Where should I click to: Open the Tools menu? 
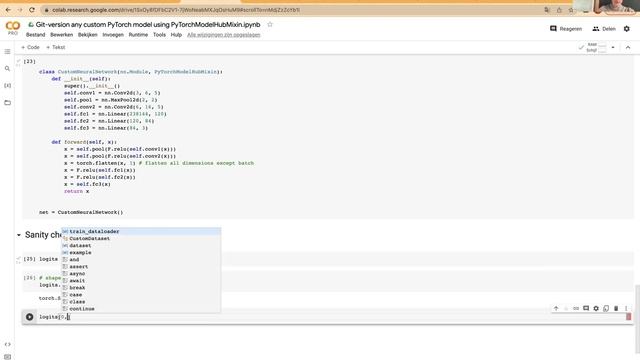coord(159,35)
